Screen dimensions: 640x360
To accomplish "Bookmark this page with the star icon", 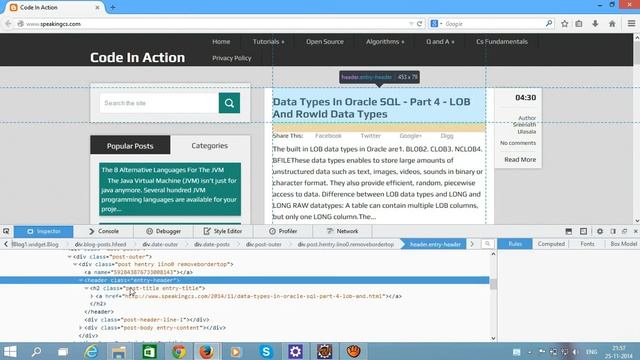I will pos(564,24).
